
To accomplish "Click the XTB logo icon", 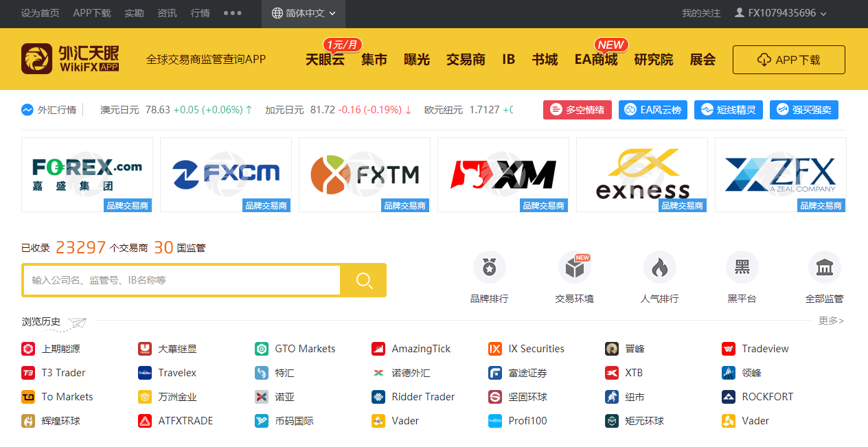I will click(612, 373).
